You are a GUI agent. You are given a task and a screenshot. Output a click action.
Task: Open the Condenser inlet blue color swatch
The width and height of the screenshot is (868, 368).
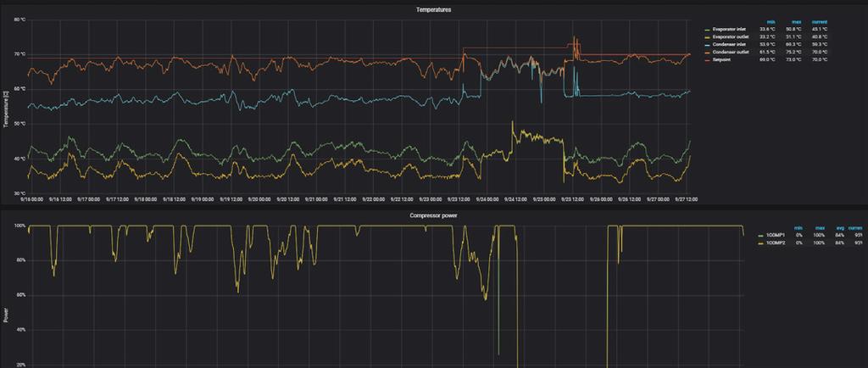[x=707, y=44]
